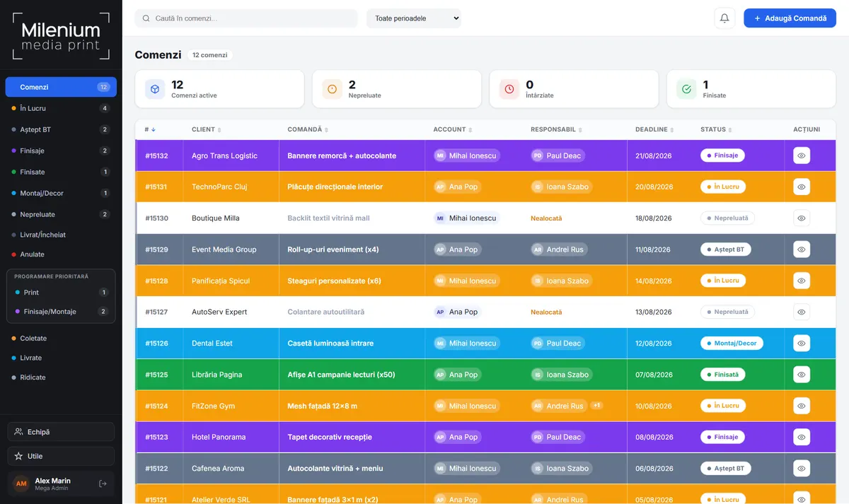Viewport: 849px width, 504px height.
Task: Click client Hotel Panorama
Action: point(219,437)
